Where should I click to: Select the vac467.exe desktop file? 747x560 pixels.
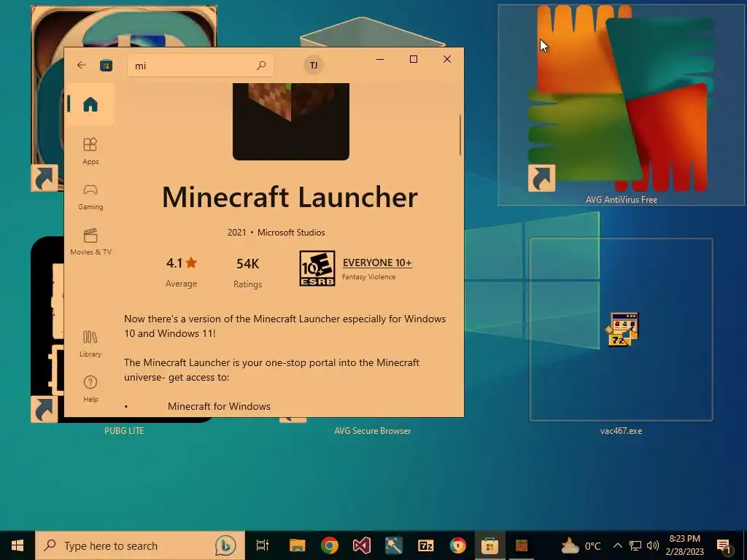(x=621, y=335)
